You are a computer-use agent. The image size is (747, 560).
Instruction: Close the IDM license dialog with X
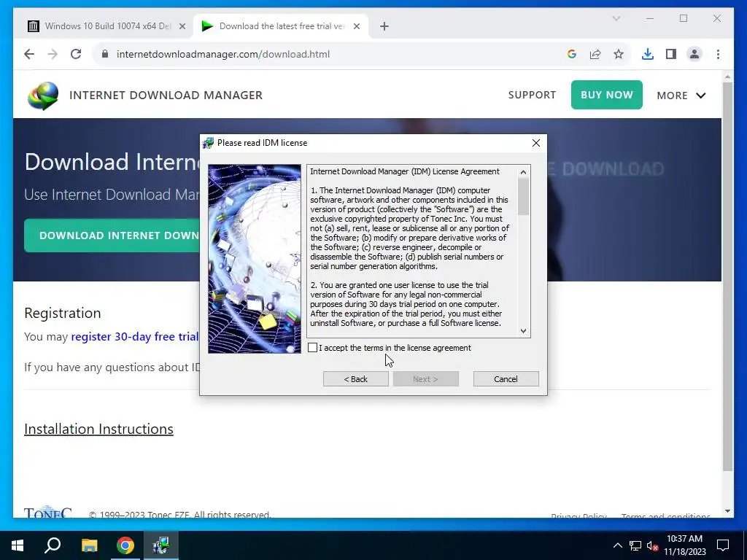pyautogui.click(x=536, y=143)
